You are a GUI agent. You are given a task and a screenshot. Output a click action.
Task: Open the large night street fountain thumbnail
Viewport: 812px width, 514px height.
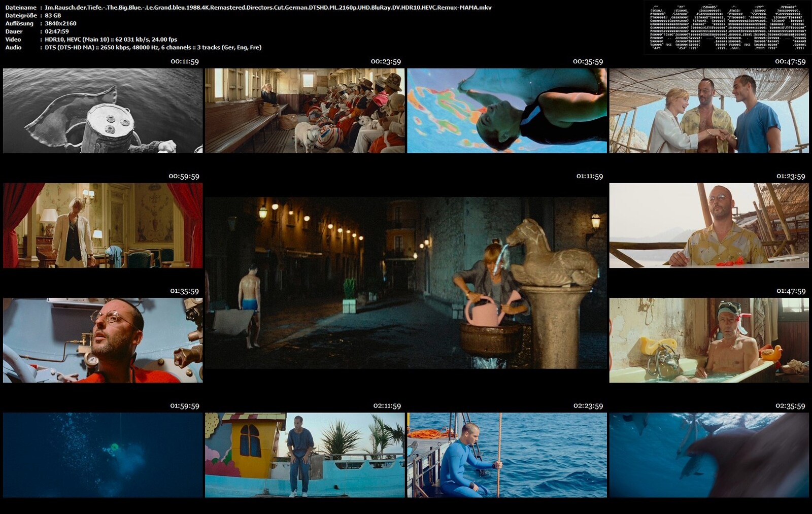[406, 283]
